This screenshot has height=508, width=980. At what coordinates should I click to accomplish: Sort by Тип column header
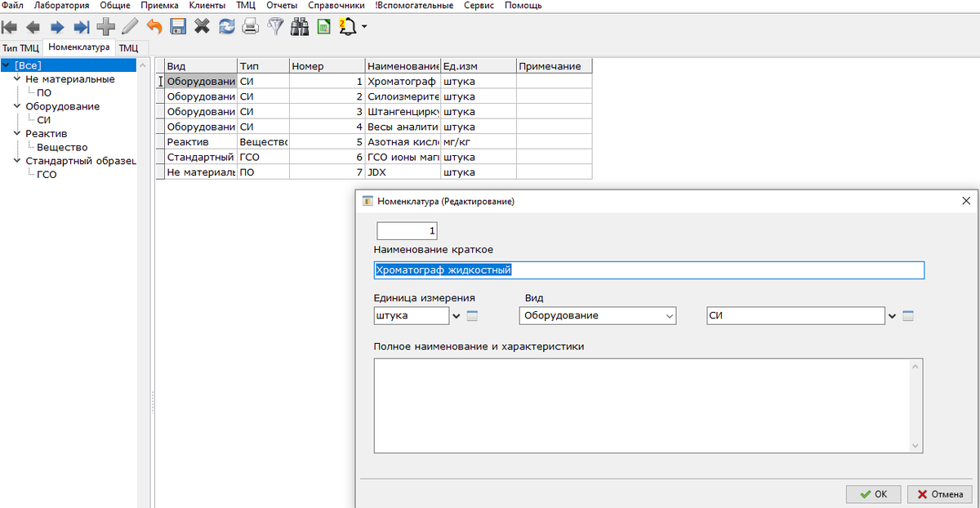click(x=263, y=66)
